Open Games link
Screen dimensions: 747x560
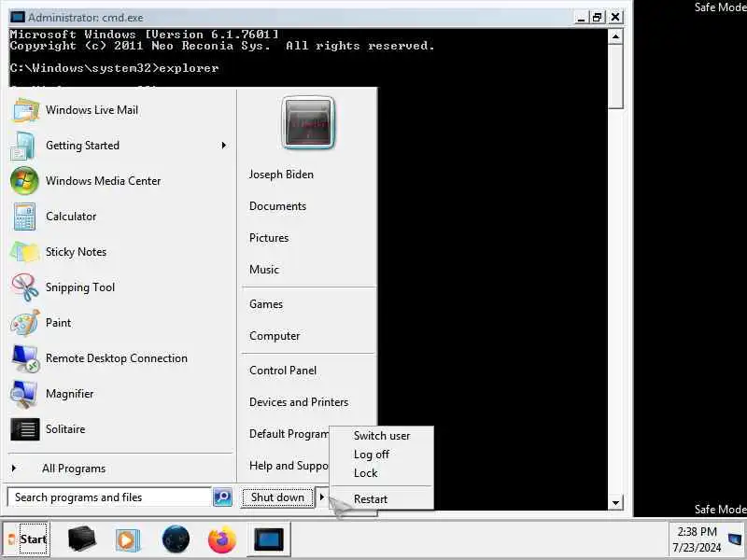click(x=266, y=304)
